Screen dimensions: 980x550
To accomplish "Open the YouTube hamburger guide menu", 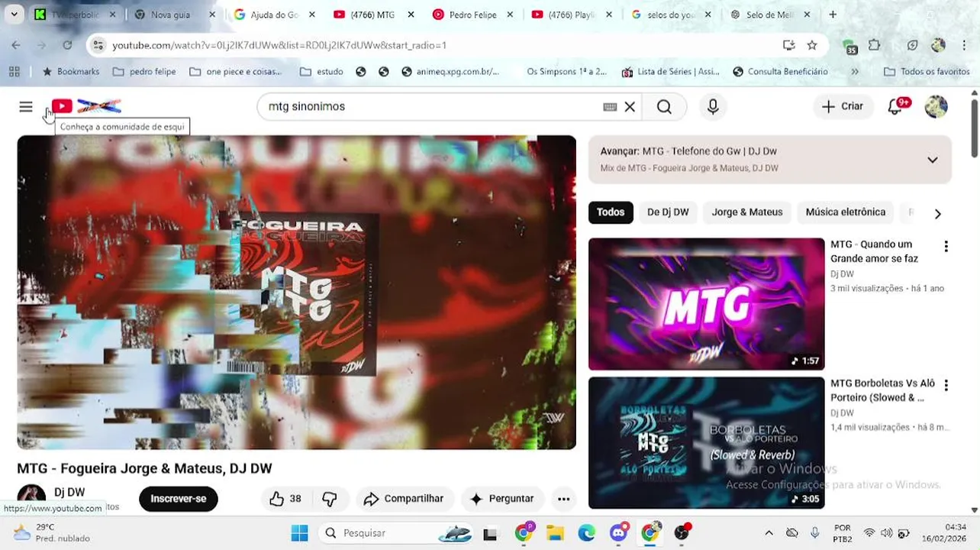I will (x=26, y=107).
